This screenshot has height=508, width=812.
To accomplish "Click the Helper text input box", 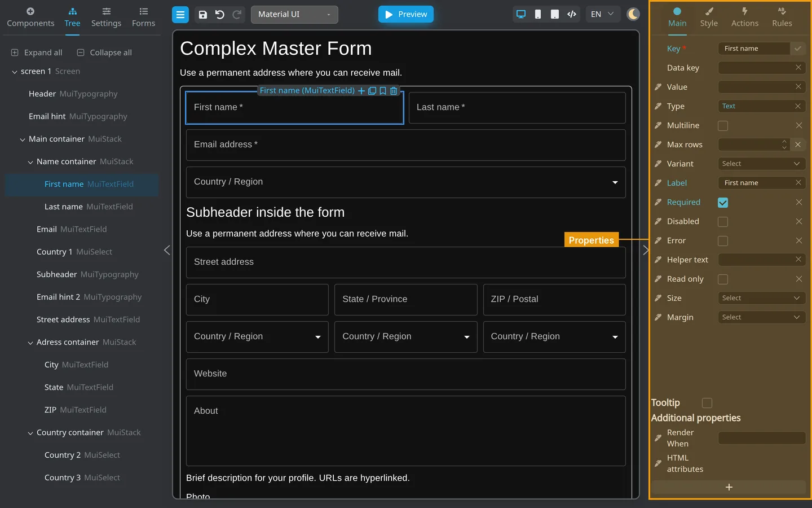I will click(756, 260).
